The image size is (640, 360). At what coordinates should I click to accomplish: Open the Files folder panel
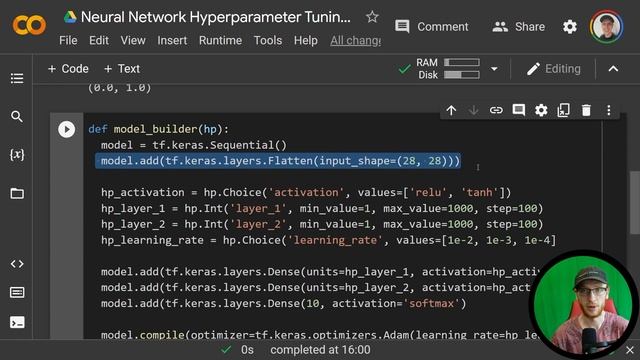17,193
